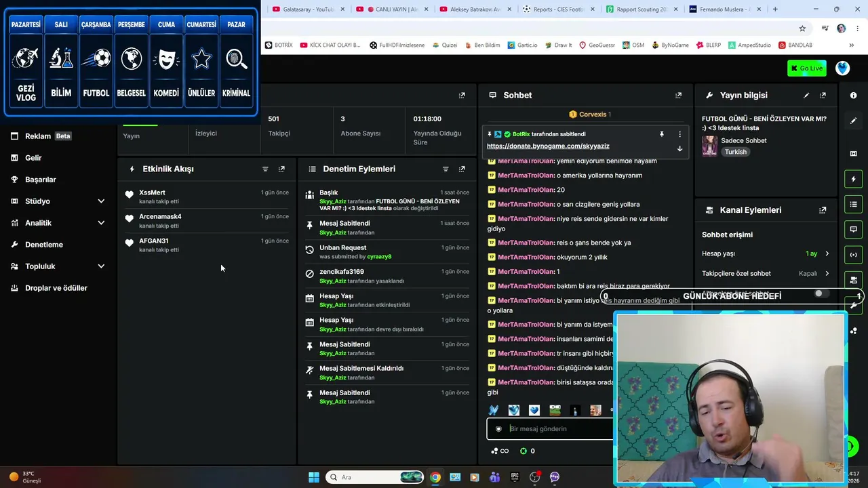Open filter for Etkinlik Akışı panel
This screenshot has width=868, height=488.
click(x=265, y=169)
